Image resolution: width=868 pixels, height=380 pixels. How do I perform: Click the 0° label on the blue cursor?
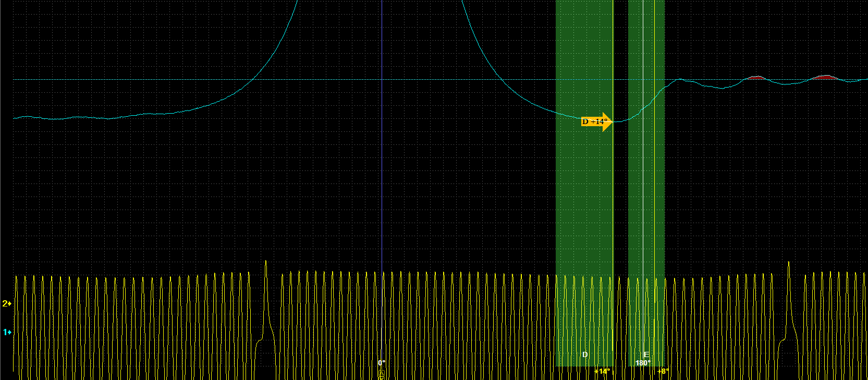382,363
